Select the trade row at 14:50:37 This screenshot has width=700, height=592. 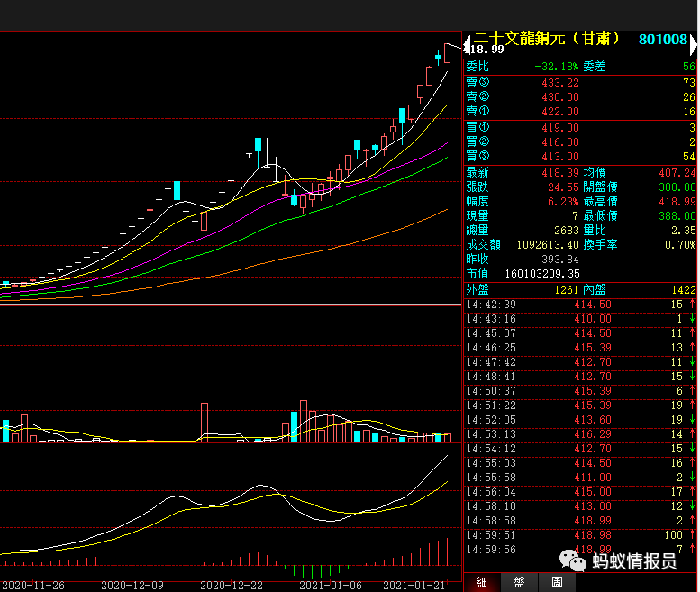click(x=580, y=391)
